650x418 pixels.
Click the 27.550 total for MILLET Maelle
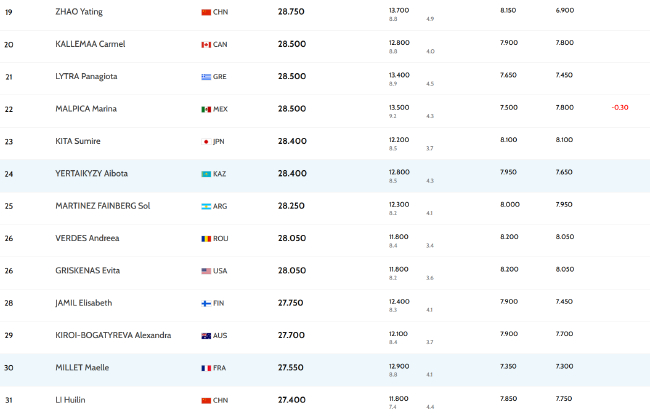291,368
